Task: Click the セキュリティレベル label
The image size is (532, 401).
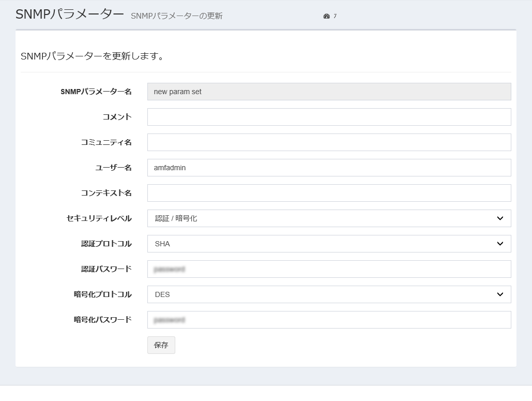Action: pos(99,218)
